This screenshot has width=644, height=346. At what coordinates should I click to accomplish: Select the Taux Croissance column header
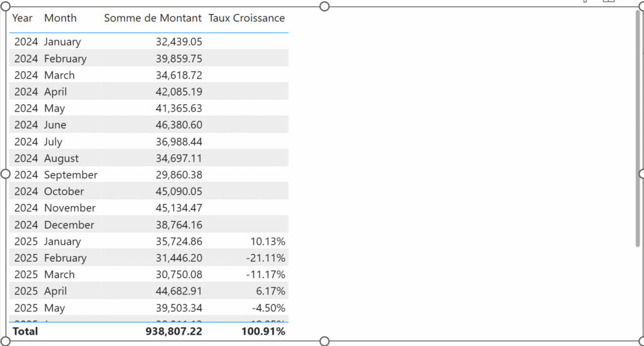click(x=246, y=18)
